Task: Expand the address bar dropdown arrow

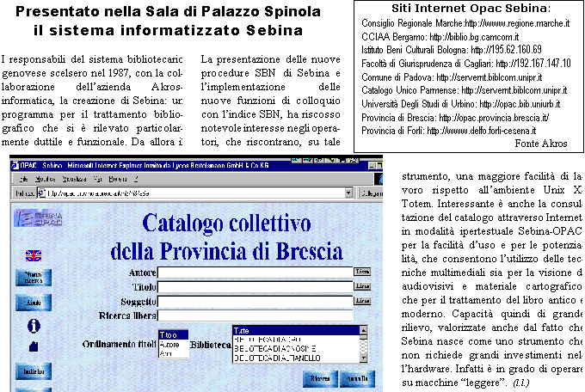Action: pos(348,193)
